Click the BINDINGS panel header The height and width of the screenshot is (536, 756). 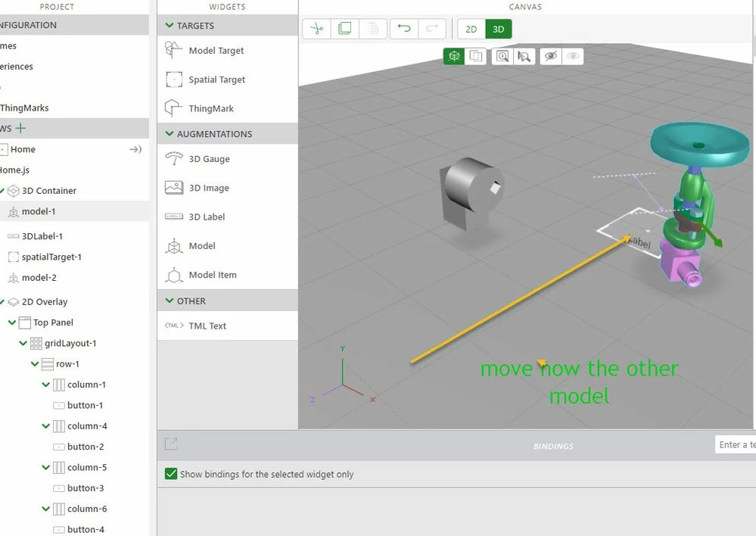553,446
